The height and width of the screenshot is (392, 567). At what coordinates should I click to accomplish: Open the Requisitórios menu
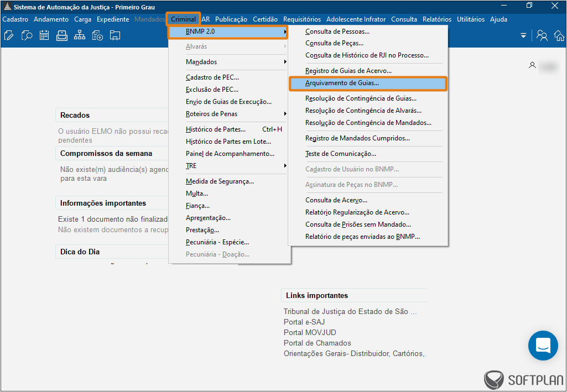pos(302,19)
